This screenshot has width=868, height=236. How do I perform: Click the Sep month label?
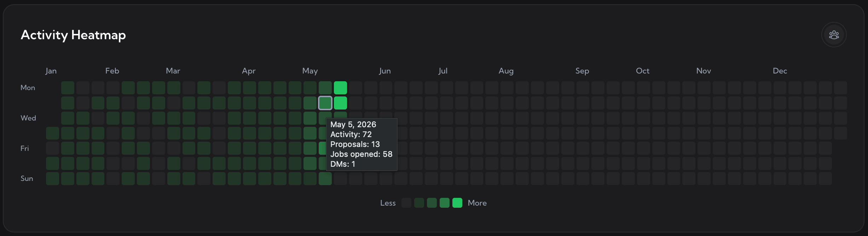pos(582,71)
